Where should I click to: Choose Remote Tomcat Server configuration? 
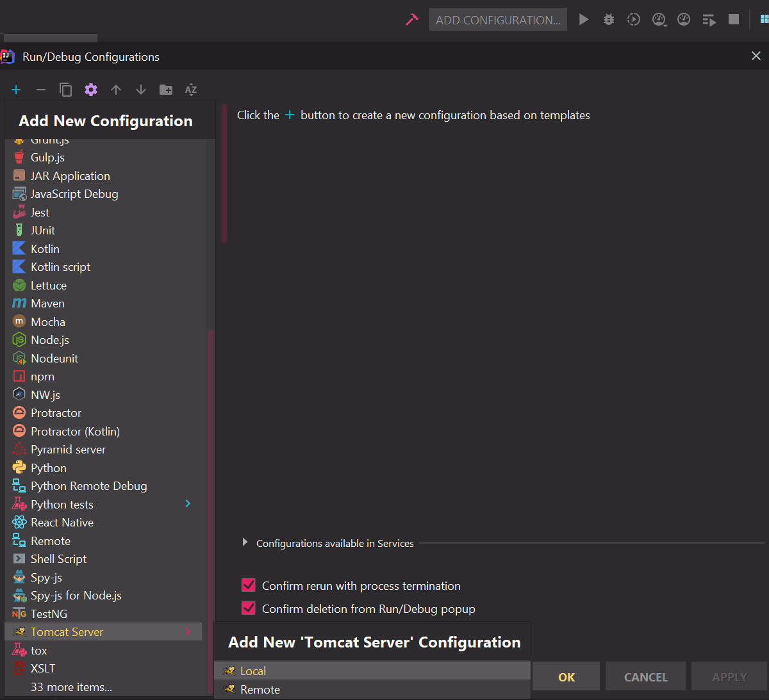pyautogui.click(x=372, y=690)
